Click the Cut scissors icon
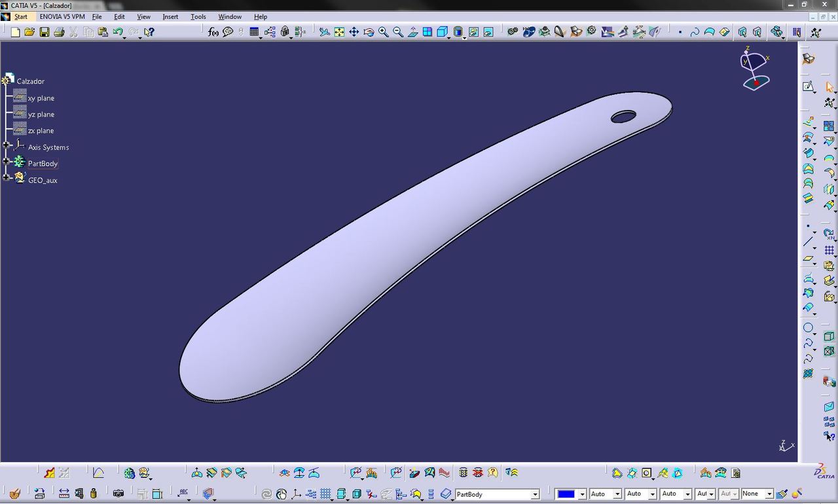 [73, 31]
